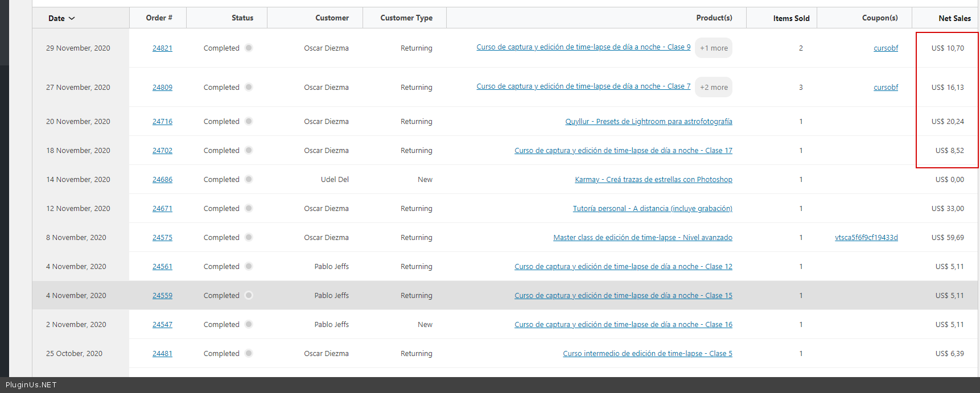Image resolution: width=980 pixels, height=393 pixels.
Task: Click the status indicator dot for order 24716
Action: [249, 121]
